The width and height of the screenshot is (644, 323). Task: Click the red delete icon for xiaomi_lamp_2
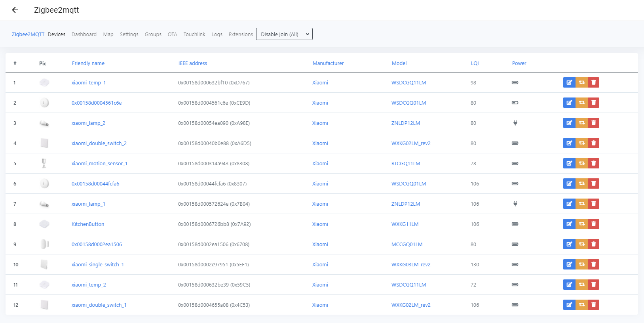click(x=593, y=123)
